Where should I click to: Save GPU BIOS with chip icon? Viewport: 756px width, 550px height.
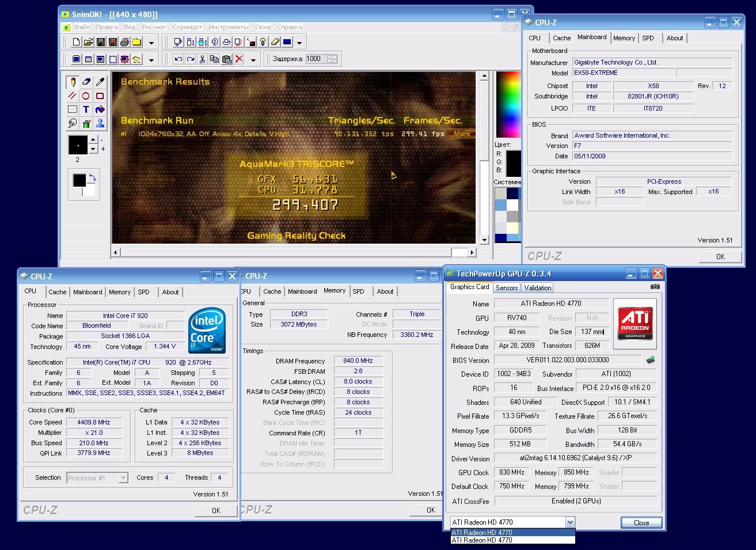651,360
